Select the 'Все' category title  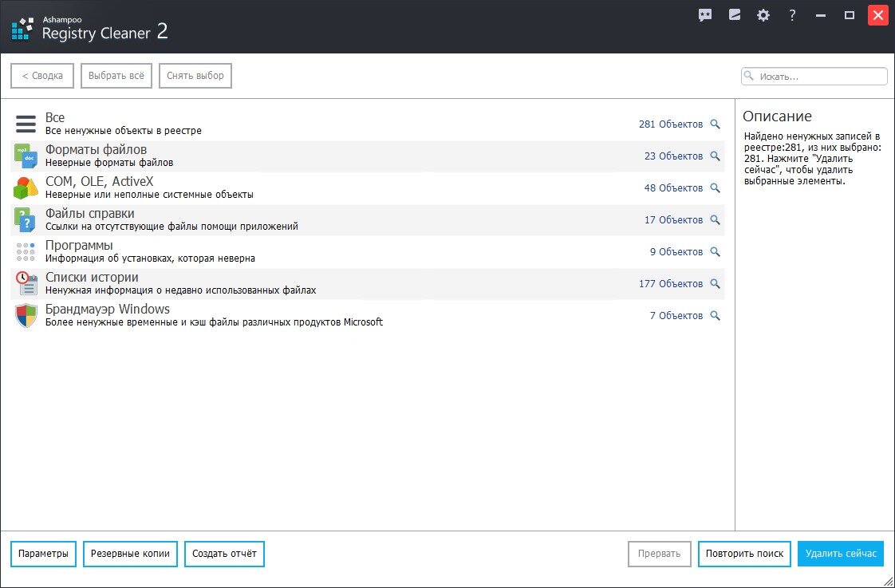[55, 117]
